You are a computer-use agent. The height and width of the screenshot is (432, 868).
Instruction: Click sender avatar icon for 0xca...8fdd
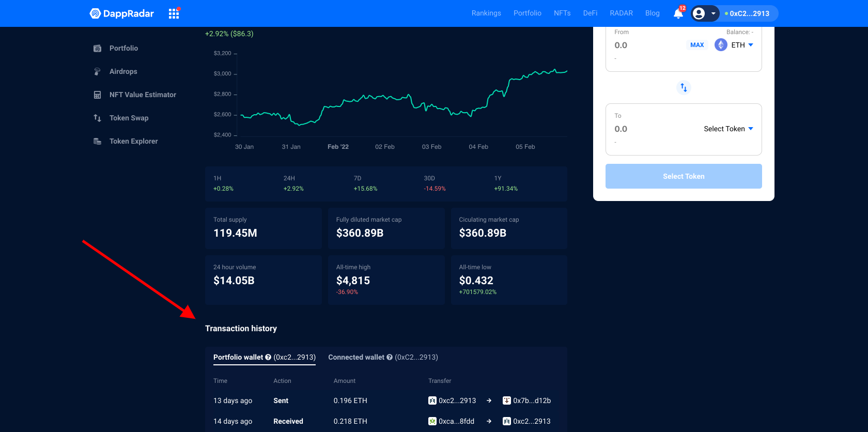coord(432,421)
